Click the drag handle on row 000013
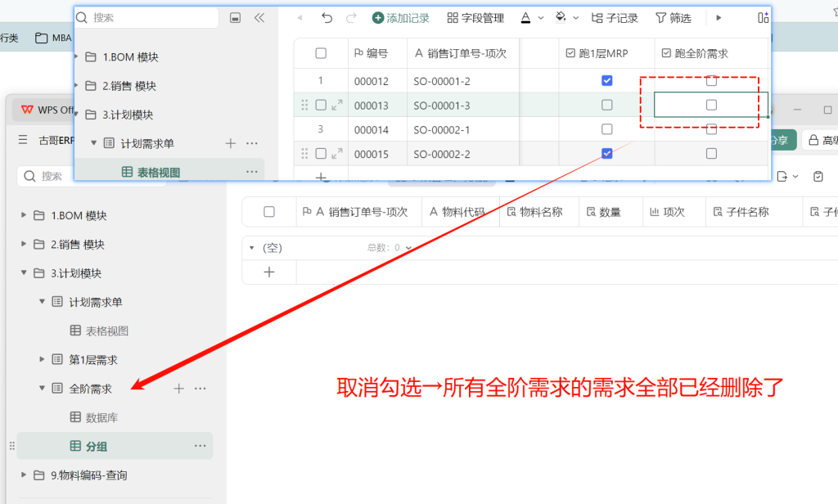The height and width of the screenshot is (504, 838). pyautogui.click(x=304, y=106)
